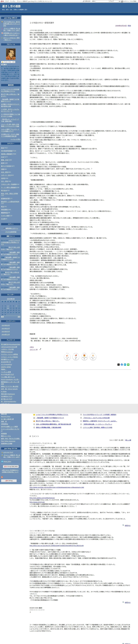Click the profile portrait thumbnail

tap(11, 54)
